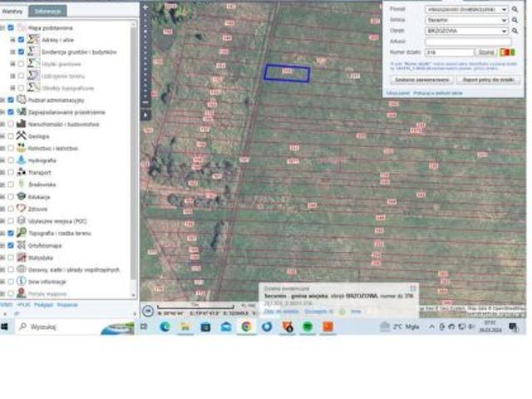Switch to the Warstwy tab
The width and height of the screenshot is (532, 399).
[x=12, y=11]
